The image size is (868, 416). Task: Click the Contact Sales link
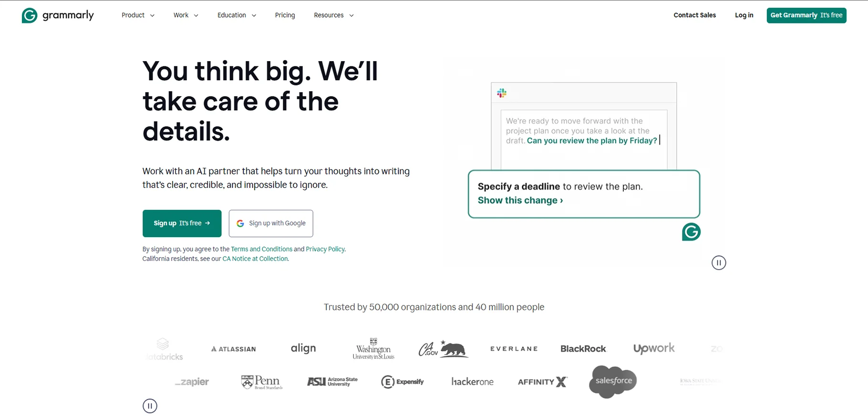(x=694, y=15)
